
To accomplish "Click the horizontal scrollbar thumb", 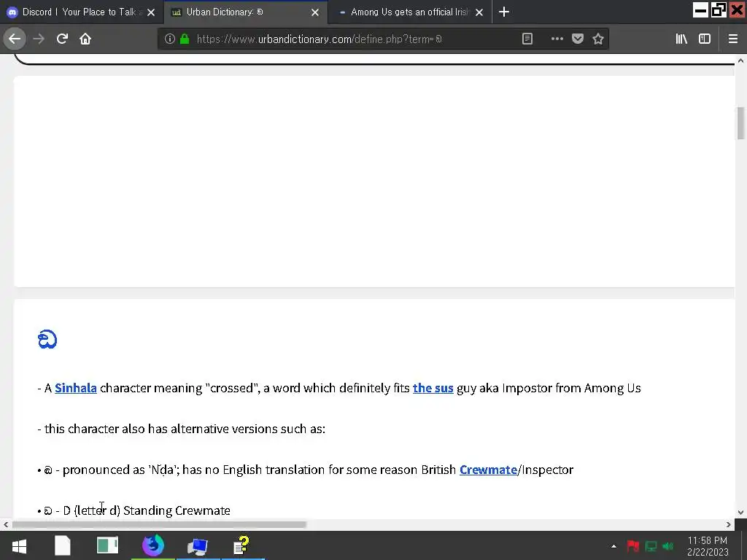I will point(159,524).
